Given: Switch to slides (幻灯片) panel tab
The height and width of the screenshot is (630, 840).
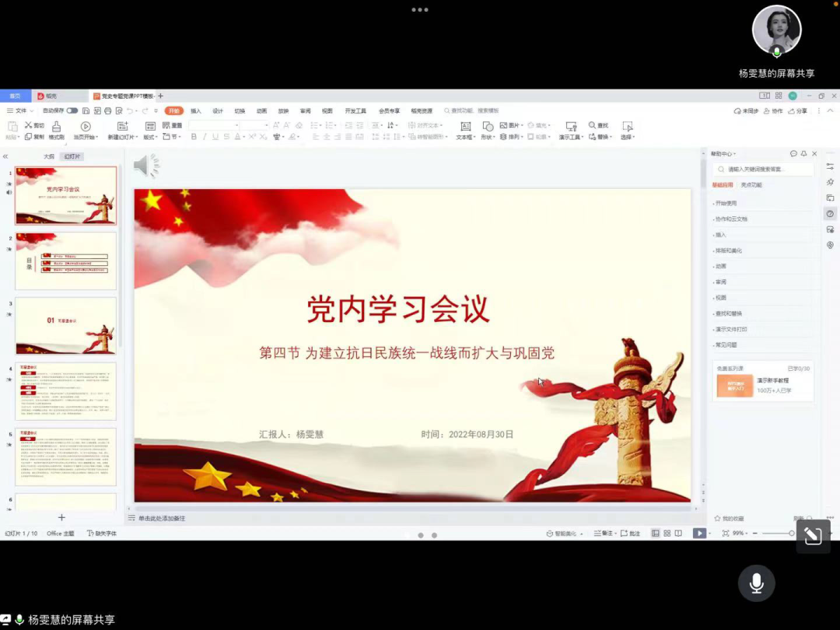Looking at the screenshot, I should coord(72,156).
